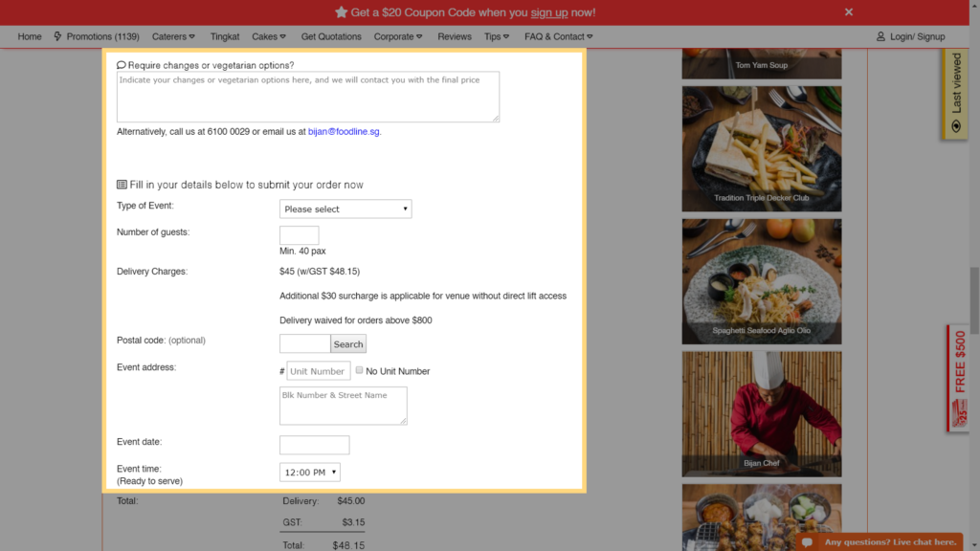Click the vegetarian options text area
Viewport: 980px width, 551px height.
click(307, 97)
